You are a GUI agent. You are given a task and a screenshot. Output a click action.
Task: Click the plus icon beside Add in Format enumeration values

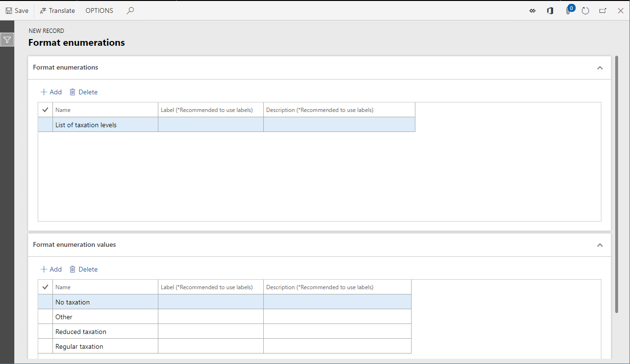point(43,269)
